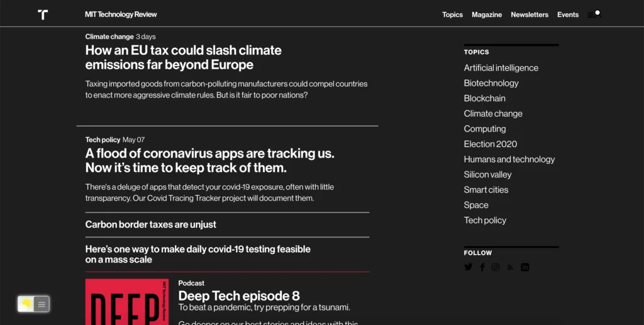Open the Newsletters nav item
644x325 pixels.
[x=530, y=15]
